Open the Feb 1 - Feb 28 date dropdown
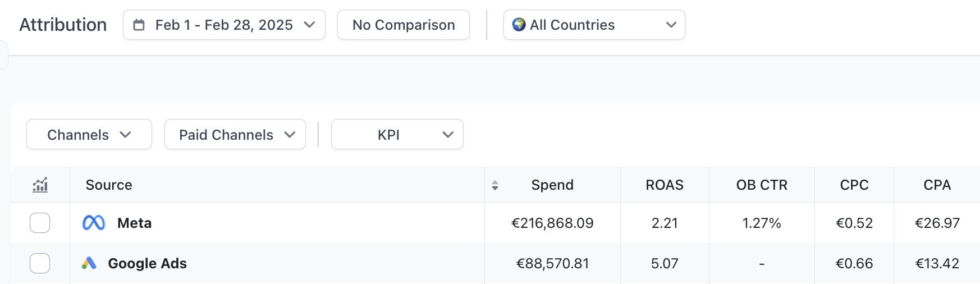Image resolution: width=980 pixels, height=284 pixels. pos(224,25)
